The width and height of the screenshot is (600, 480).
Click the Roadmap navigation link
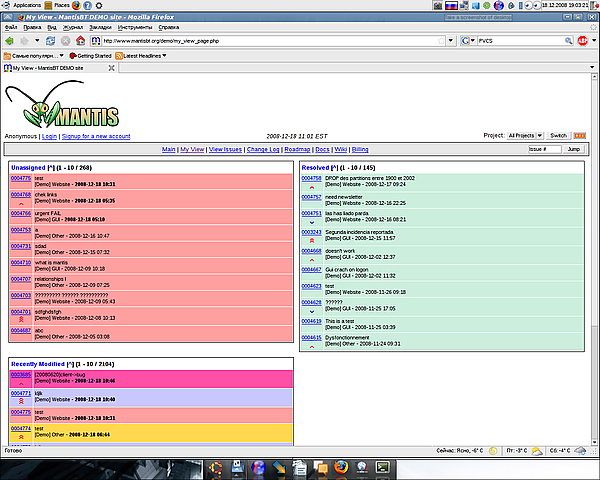297,149
